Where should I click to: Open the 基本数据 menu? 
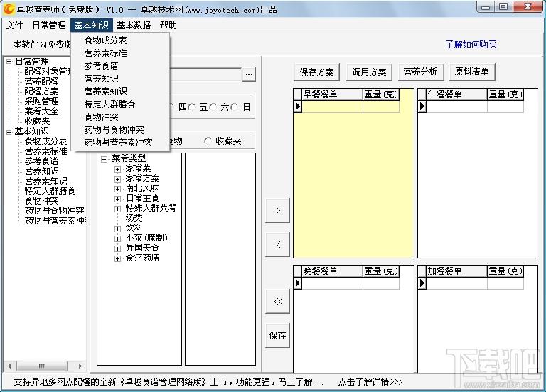[x=134, y=25]
